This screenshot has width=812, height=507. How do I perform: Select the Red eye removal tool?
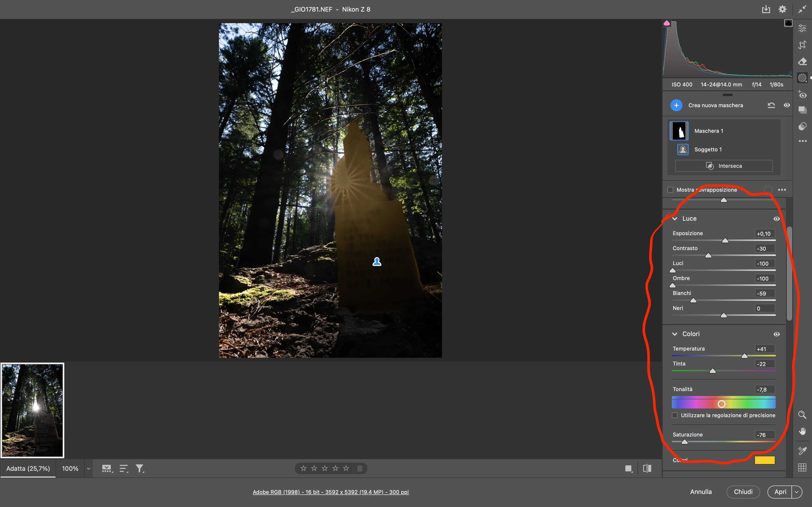(802, 95)
